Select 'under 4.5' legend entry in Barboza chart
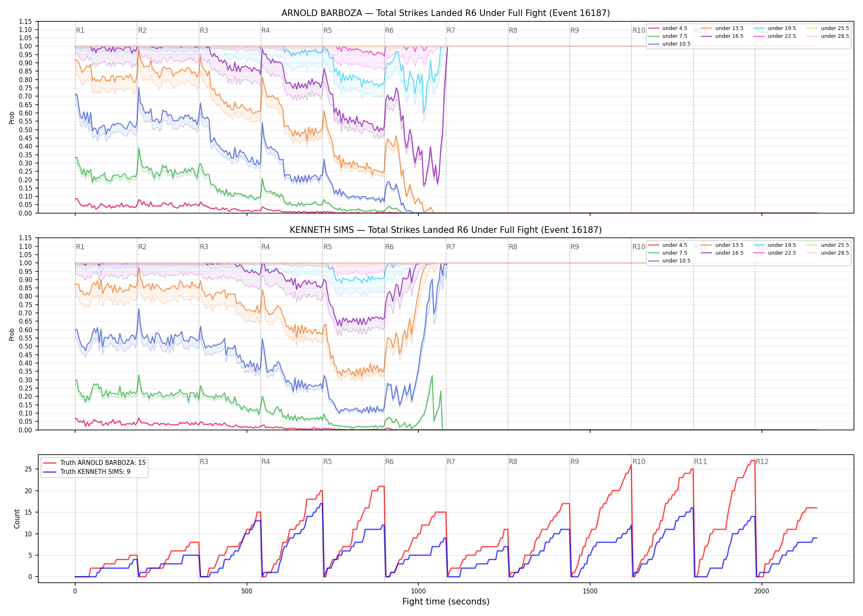Image resolution: width=863 pixels, height=616 pixels. [668, 28]
